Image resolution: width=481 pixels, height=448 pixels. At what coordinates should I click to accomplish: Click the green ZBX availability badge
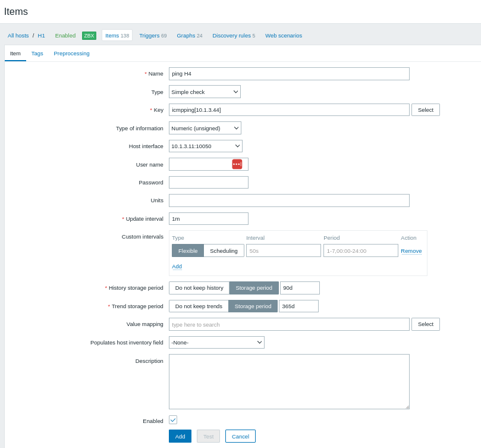[x=89, y=36]
